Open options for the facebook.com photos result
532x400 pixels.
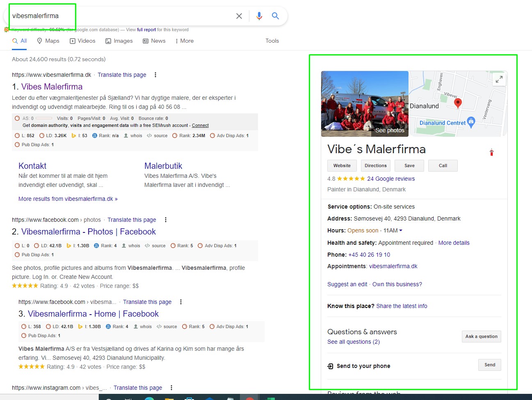[x=166, y=220]
